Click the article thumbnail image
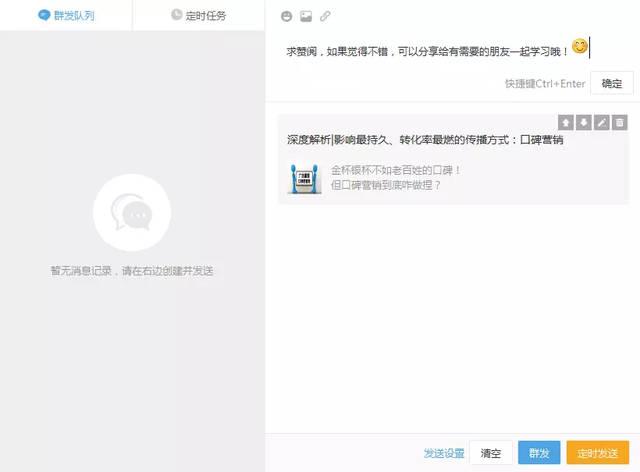The width and height of the screenshot is (640, 472). click(x=304, y=178)
